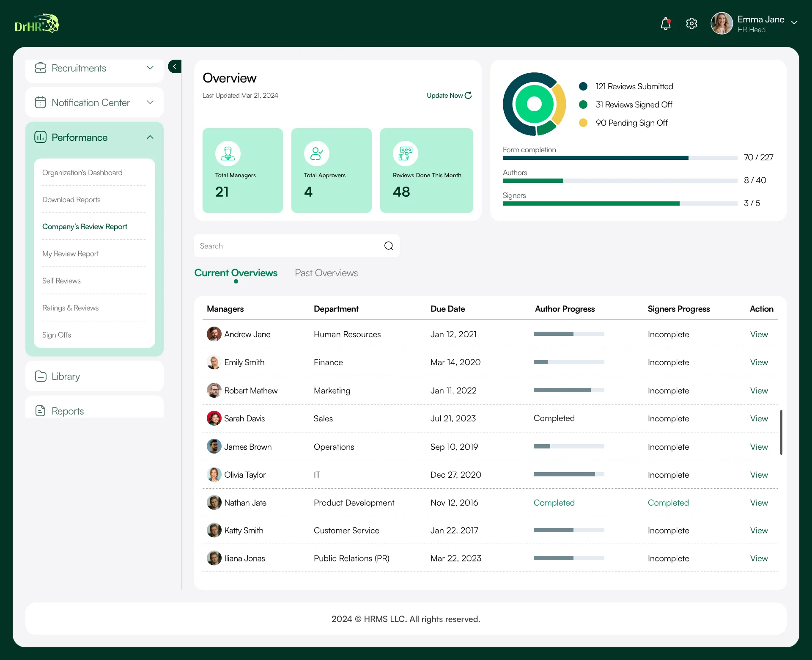Open Ratings & Reviews menu item
This screenshot has width=812, height=660.
click(70, 308)
